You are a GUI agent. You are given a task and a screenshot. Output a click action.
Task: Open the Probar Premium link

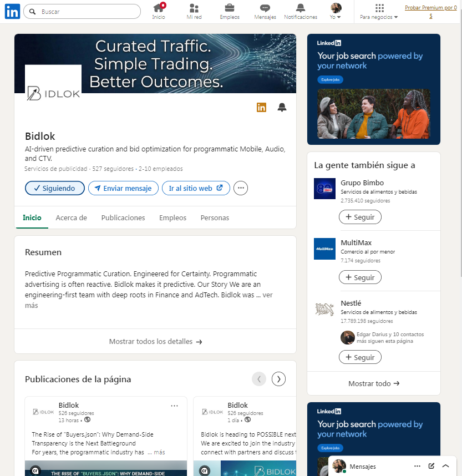(x=431, y=12)
